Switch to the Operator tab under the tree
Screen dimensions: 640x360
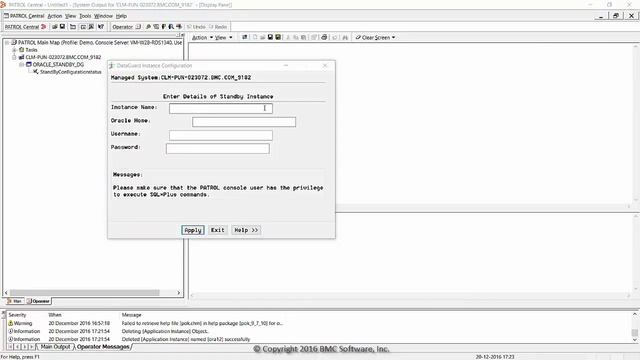[38, 301]
